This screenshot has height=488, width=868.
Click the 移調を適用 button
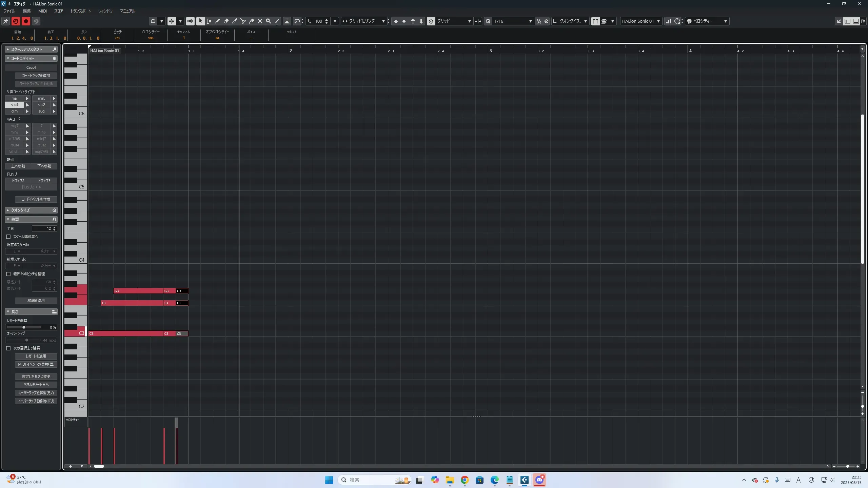[x=36, y=301]
